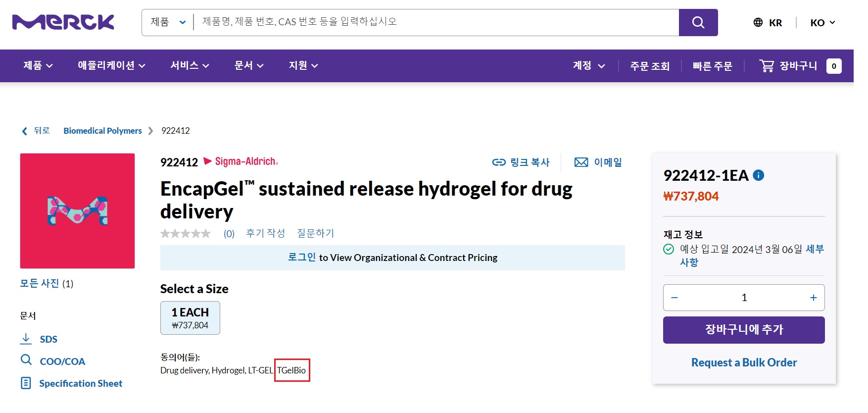Increase quantity with plus button

click(x=813, y=298)
